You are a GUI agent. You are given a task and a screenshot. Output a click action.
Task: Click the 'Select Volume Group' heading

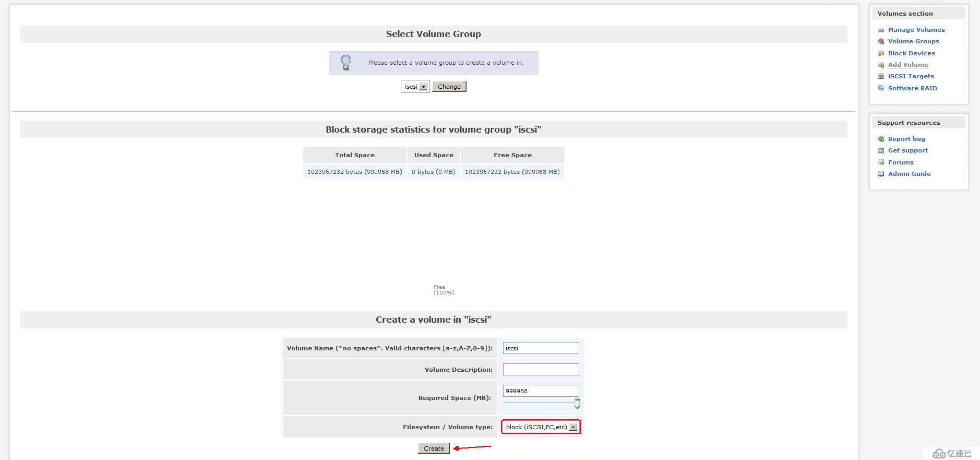click(434, 34)
